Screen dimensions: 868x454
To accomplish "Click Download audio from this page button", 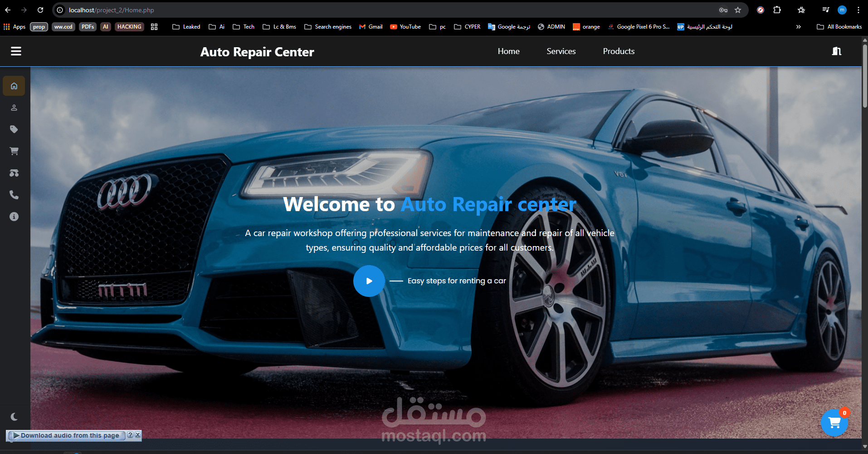I will [66, 435].
